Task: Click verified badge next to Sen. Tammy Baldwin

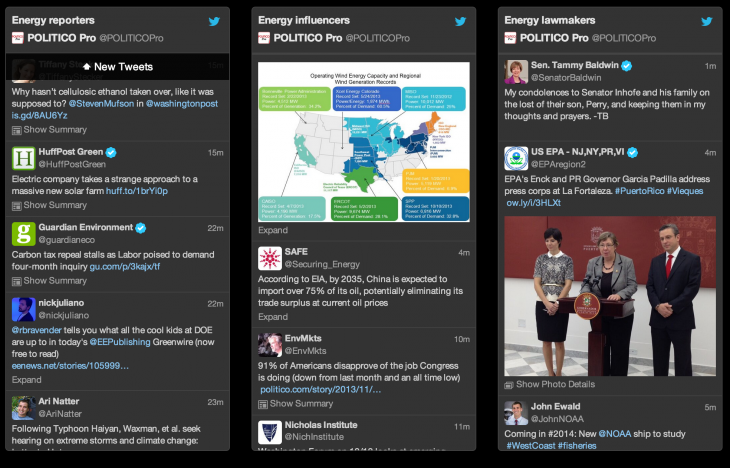Action: pos(627,66)
